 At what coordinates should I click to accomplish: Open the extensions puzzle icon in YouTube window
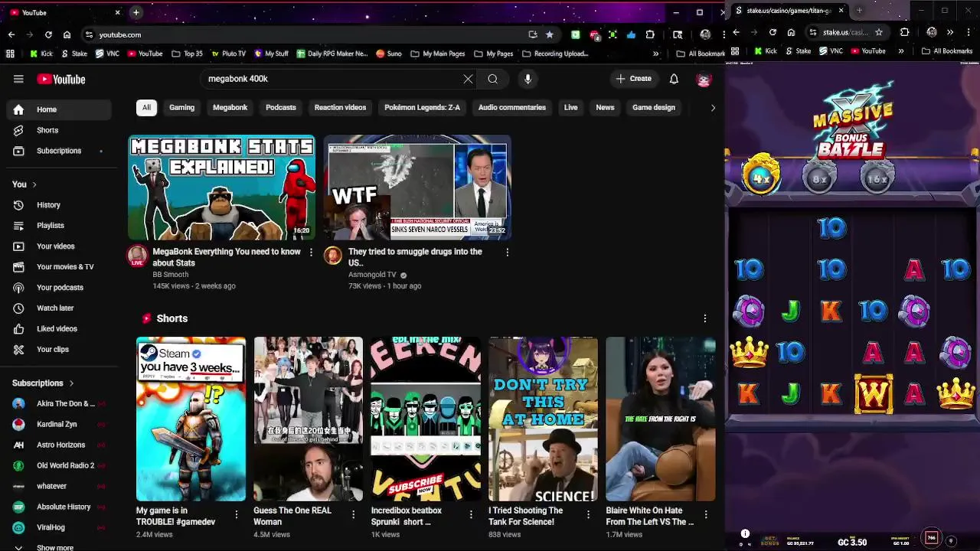click(x=650, y=34)
